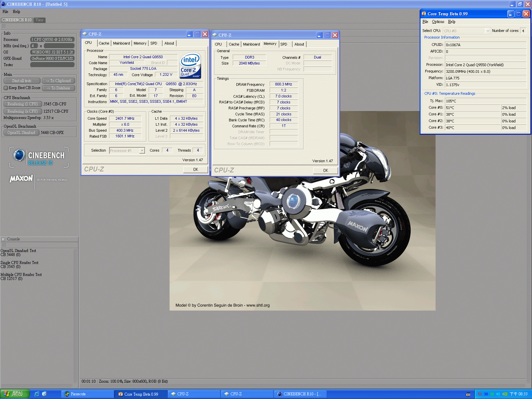Screen dimensions: 532x399
Task: Click the Tester input field
Action: click(x=52, y=65)
